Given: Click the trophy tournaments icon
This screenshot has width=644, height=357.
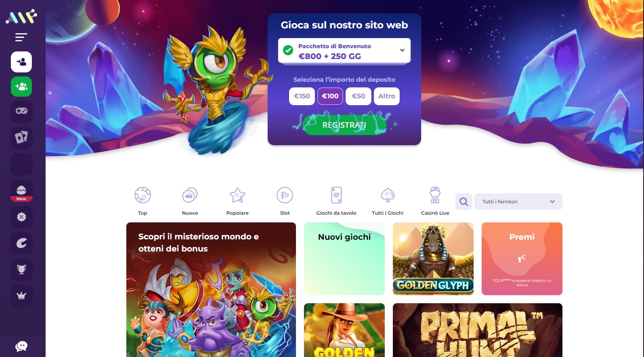Looking at the screenshot, I should tap(21, 269).
